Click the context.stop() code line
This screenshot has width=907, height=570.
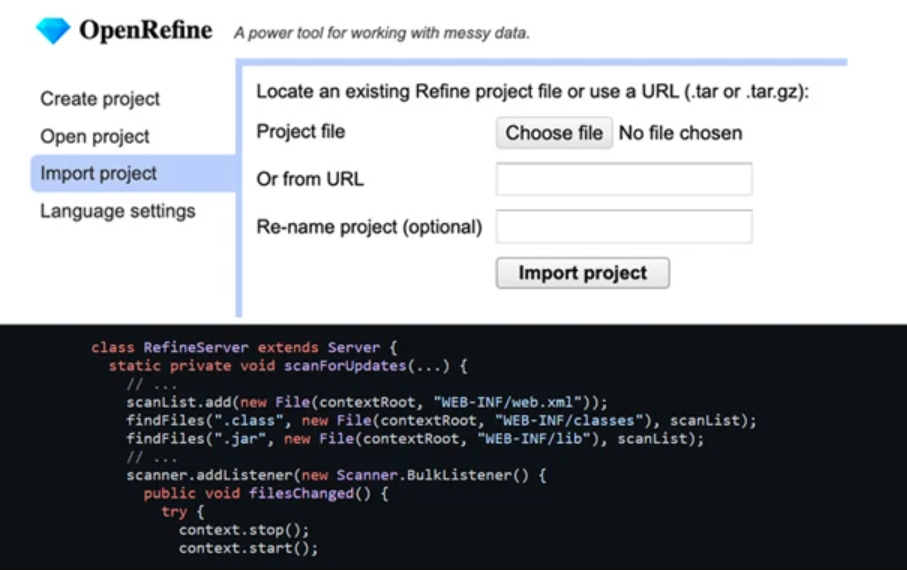[244, 529]
